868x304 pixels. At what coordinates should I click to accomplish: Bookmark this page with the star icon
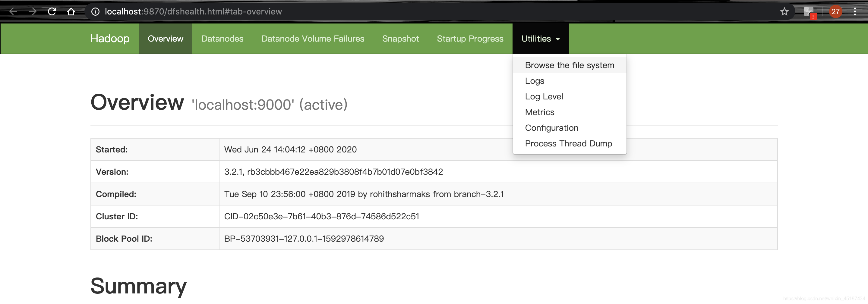(x=784, y=12)
